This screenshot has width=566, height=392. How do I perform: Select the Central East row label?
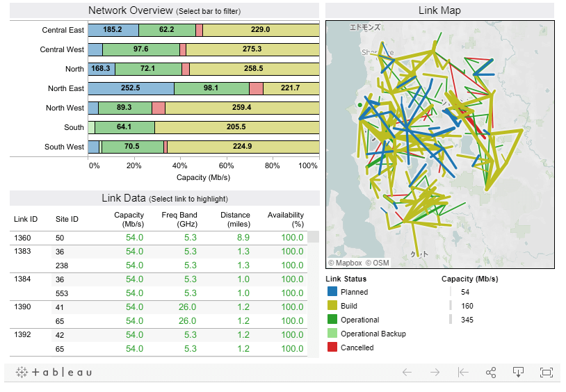[x=63, y=30]
